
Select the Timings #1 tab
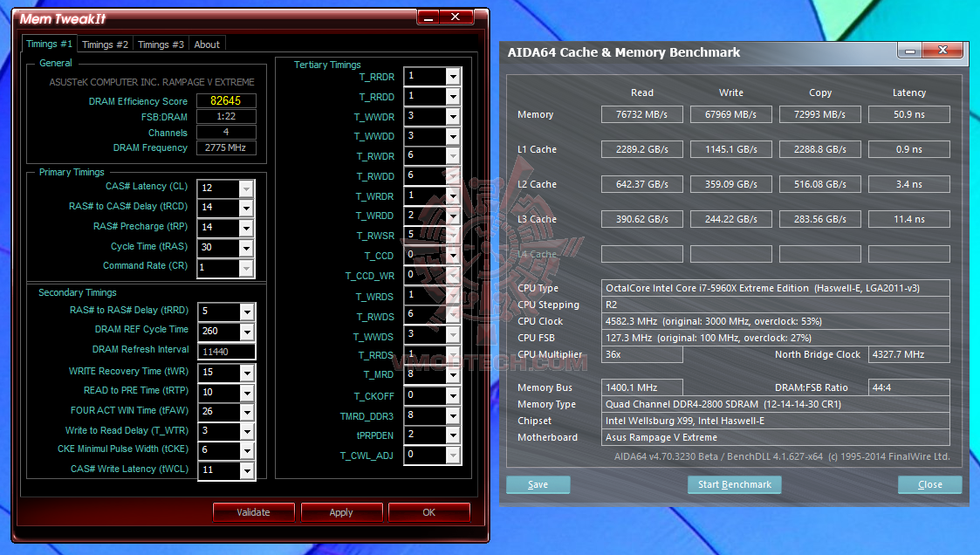50,44
